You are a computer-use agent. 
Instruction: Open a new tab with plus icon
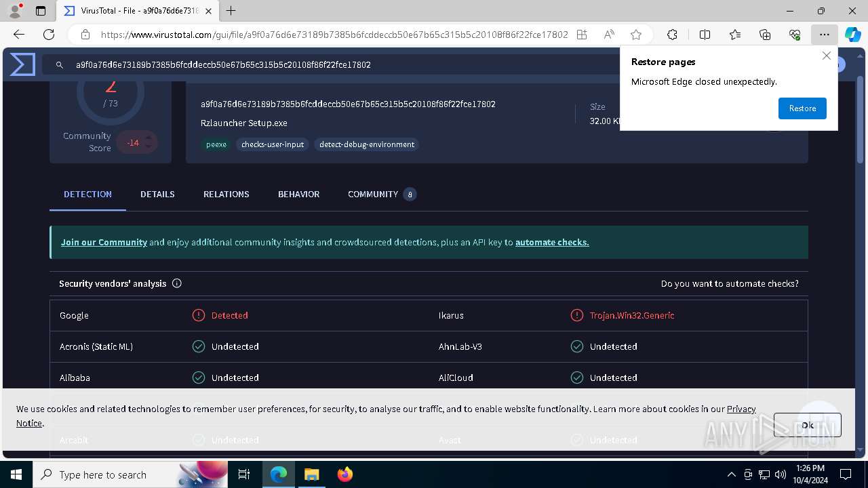coord(231,11)
